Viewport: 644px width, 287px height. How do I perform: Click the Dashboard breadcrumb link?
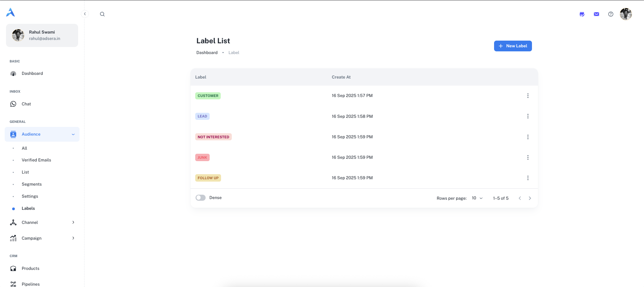[x=207, y=53]
